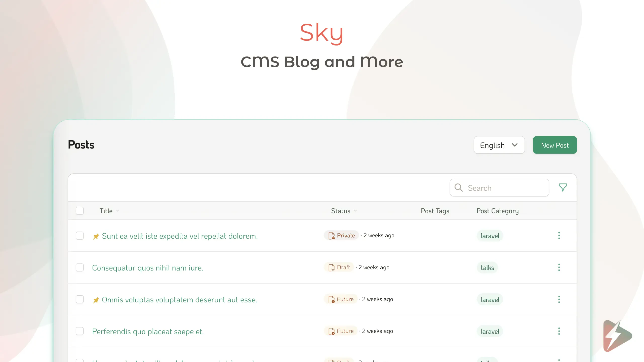Toggle the checkbox on first post

(80, 235)
